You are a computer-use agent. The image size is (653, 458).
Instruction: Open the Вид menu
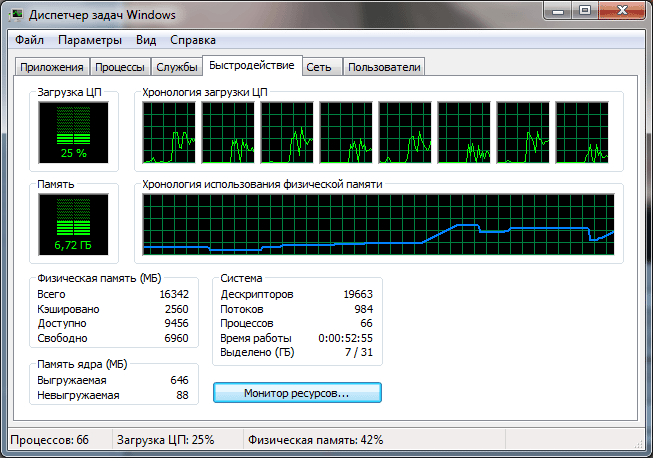click(146, 40)
